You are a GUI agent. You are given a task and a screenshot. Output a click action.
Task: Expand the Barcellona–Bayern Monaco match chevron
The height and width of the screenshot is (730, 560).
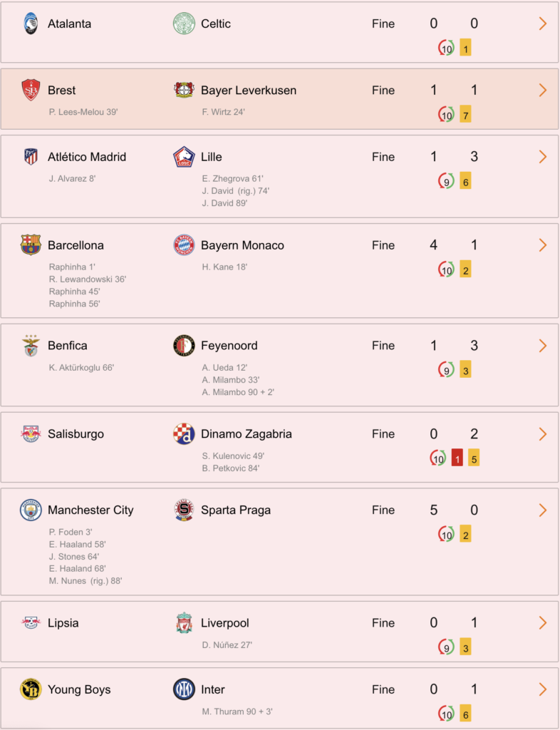coord(542,245)
